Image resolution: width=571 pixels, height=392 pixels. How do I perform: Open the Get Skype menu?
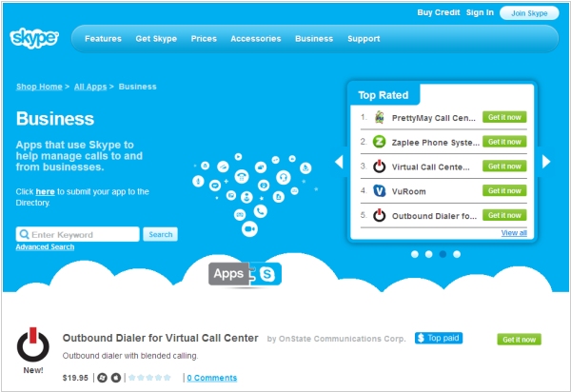[156, 39]
